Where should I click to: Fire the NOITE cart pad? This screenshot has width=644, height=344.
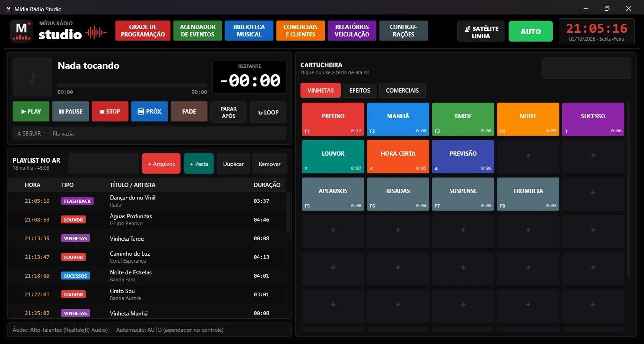(x=528, y=119)
